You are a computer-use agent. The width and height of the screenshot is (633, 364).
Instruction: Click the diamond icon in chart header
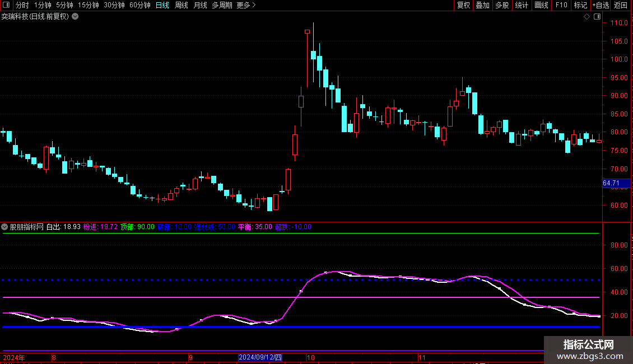[x=587, y=17]
